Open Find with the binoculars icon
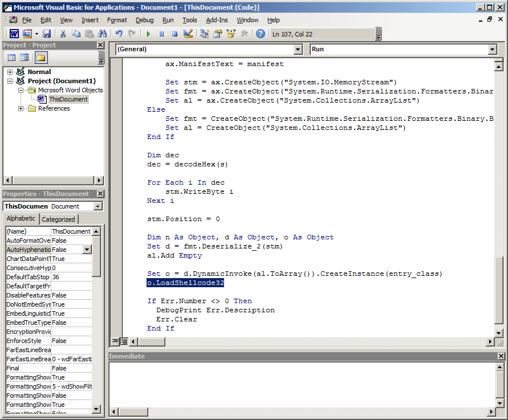This screenshot has width=508, height=420. pos(103,34)
